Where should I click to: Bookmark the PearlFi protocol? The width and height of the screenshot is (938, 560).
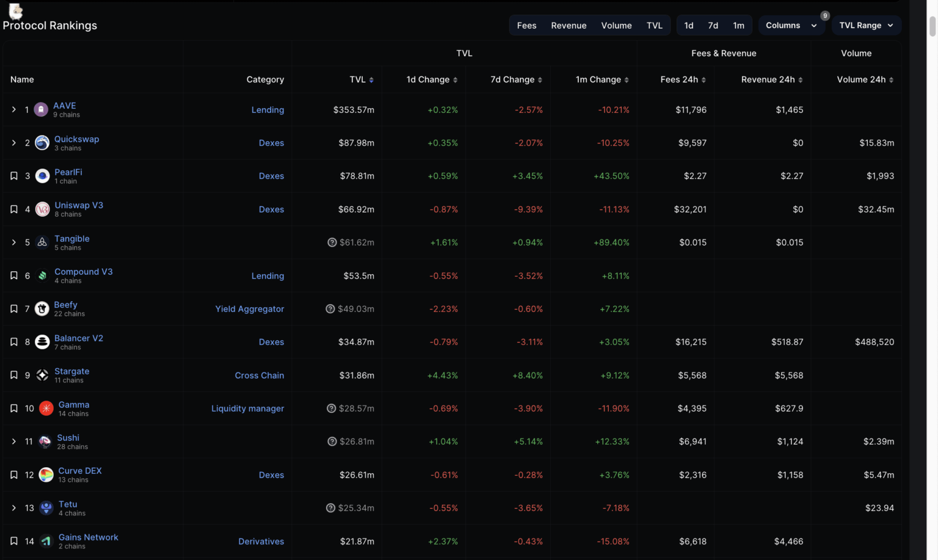(x=14, y=176)
